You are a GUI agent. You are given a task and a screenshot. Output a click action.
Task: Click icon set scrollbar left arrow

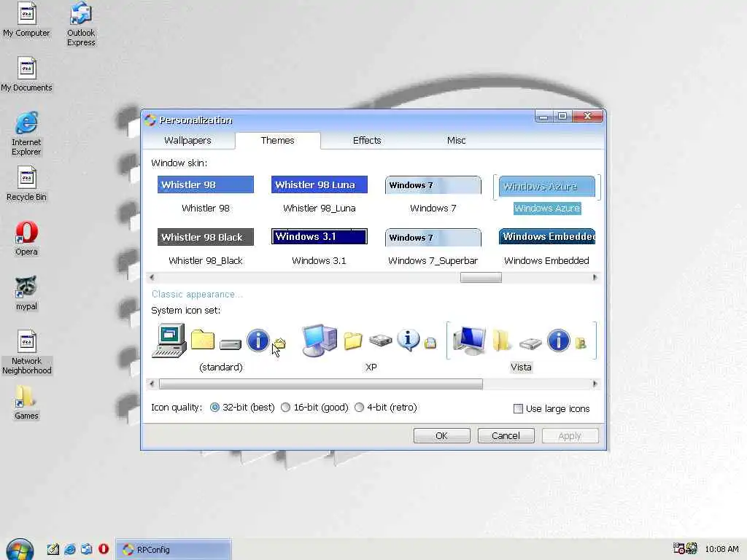[x=152, y=384]
